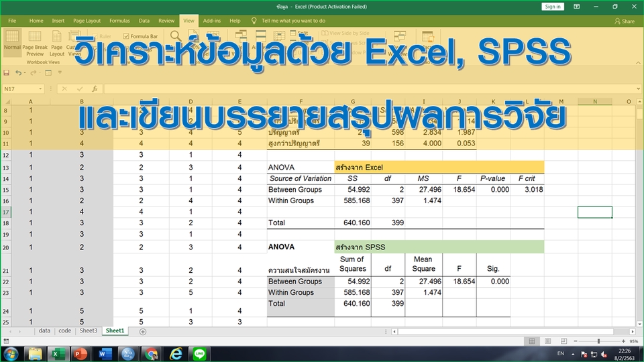The width and height of the screenshot is (644, 362).
Task: Open the Switch Windows icon
Action: tap(400, 36)
